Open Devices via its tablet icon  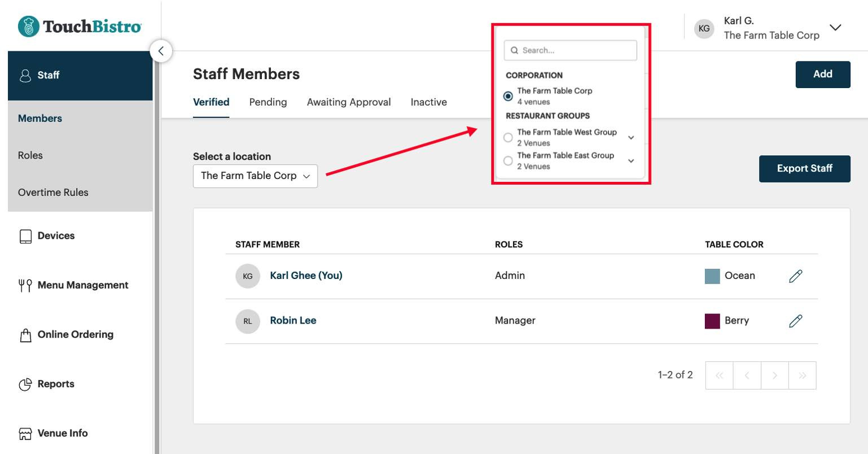click(25, 237)
